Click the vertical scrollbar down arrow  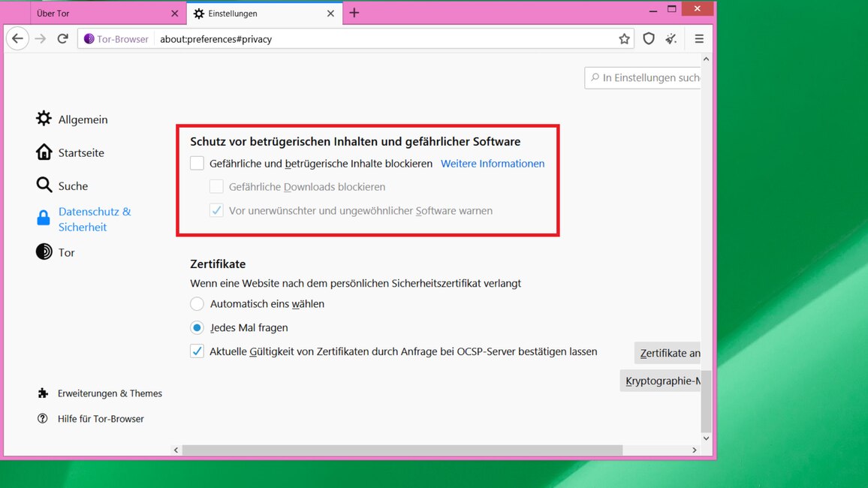point(706,438)
